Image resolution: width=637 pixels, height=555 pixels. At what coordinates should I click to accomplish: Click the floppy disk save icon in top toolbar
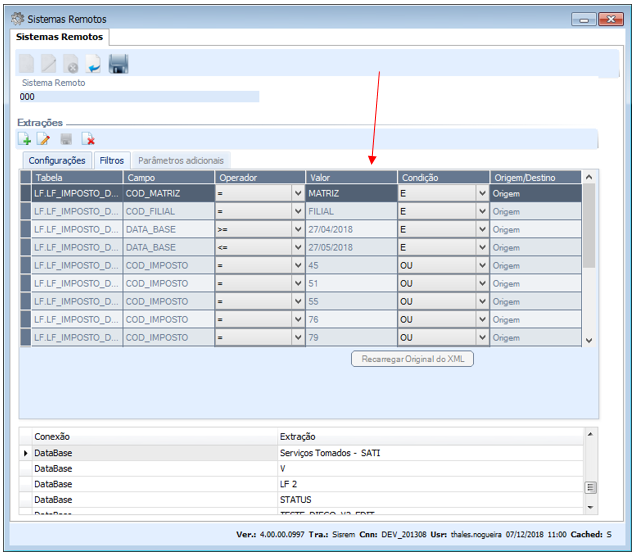point(118,65)
